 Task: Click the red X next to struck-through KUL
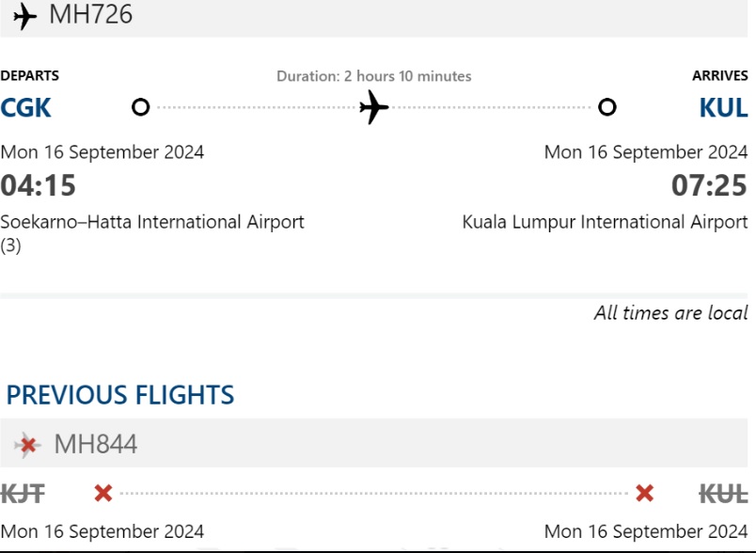tap(644, 493)
